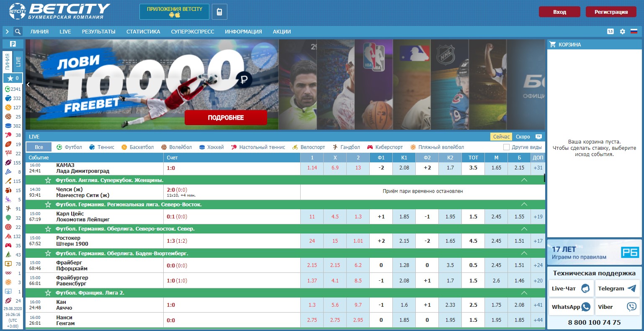Collapse the Оберлига Баден-Вюртемберг section

524,253
